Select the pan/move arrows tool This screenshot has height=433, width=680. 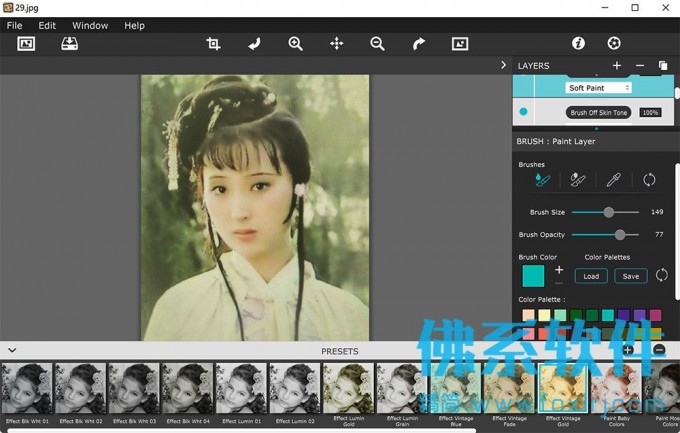[x=336, y=44]
